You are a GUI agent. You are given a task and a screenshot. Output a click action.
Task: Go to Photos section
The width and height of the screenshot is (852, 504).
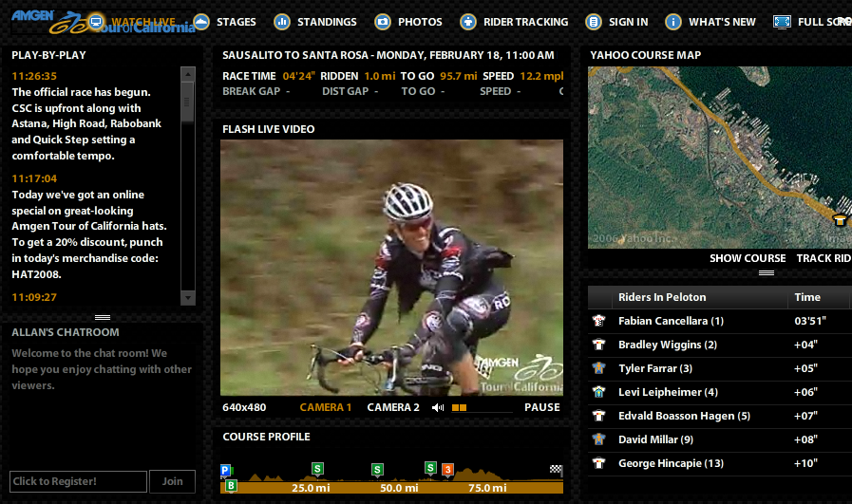420,22
